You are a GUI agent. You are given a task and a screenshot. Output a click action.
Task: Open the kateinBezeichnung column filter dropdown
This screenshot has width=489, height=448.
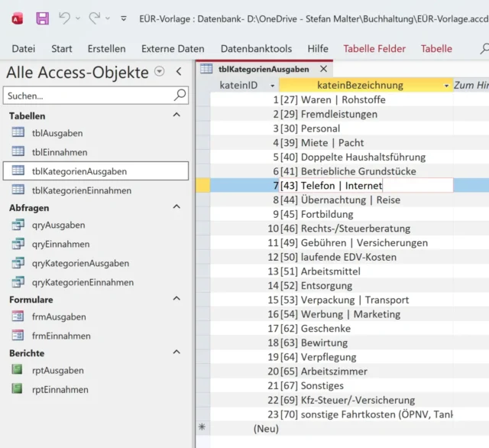tap(446, 86)
